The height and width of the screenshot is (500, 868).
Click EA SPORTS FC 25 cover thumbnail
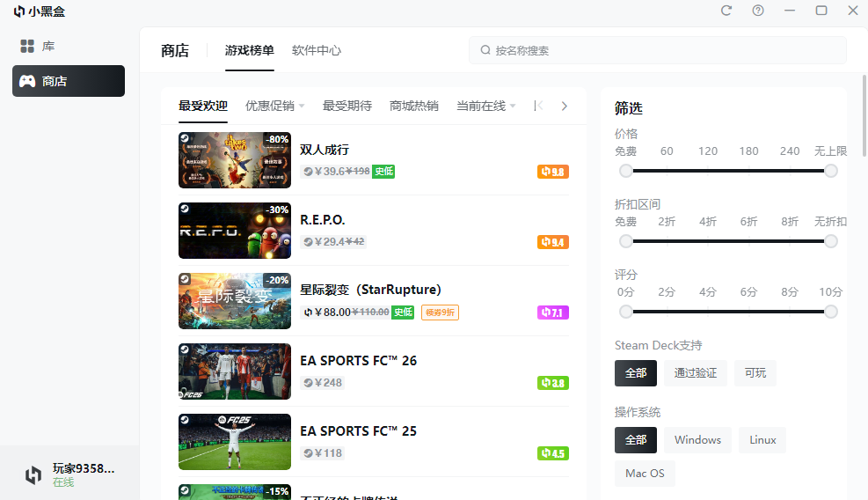[x=235, y=442]
